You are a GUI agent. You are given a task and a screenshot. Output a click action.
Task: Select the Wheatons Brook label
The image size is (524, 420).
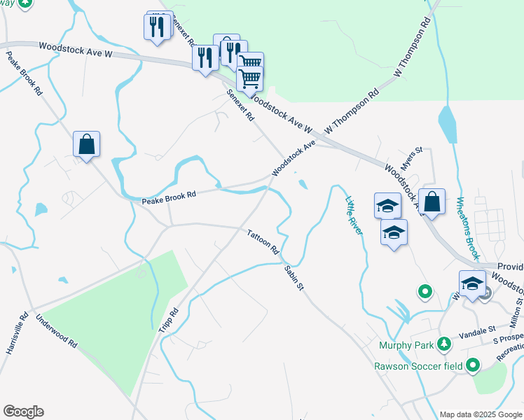point(468,229)
